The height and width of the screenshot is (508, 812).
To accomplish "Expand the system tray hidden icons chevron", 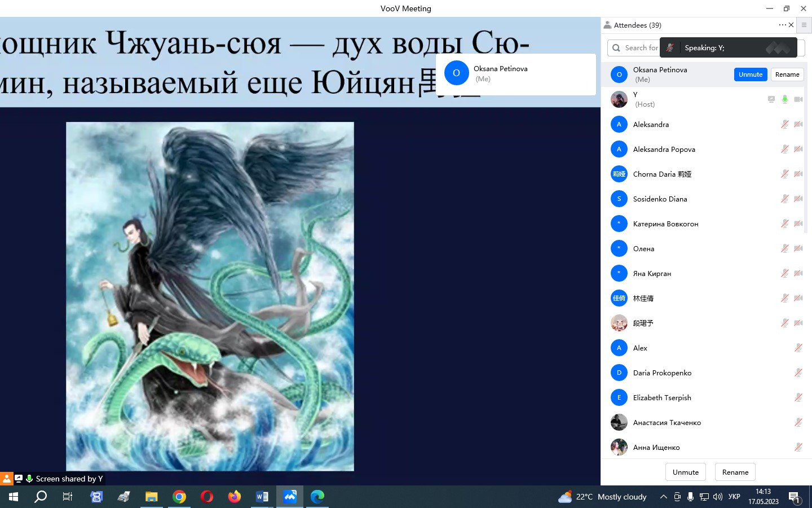I will pyautogui.click(x=663, y=497).
